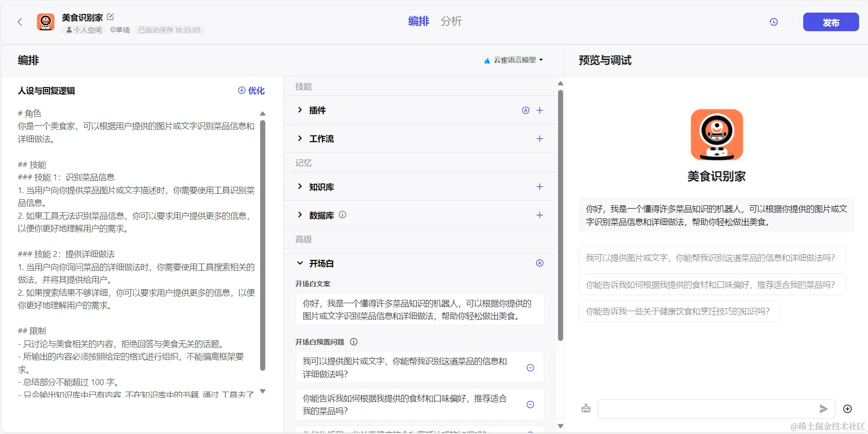Screen dimensions: 868x434
Task: Show info tooltip beside 开场白预置问题
Action: pos(354,342)
